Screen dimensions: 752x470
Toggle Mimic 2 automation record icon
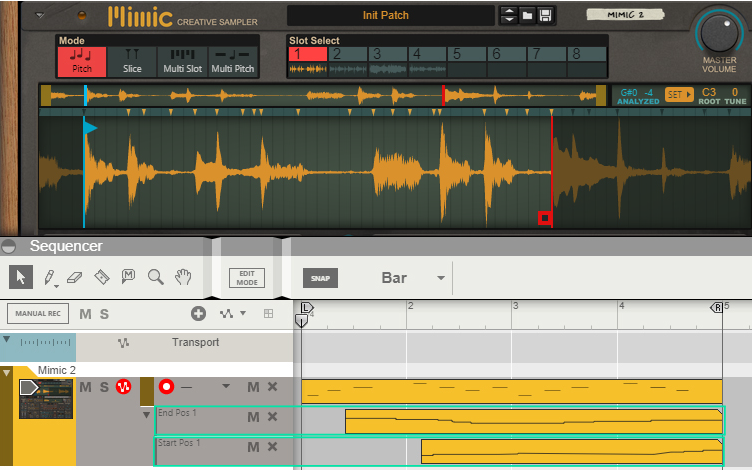[x=123, y=387]
